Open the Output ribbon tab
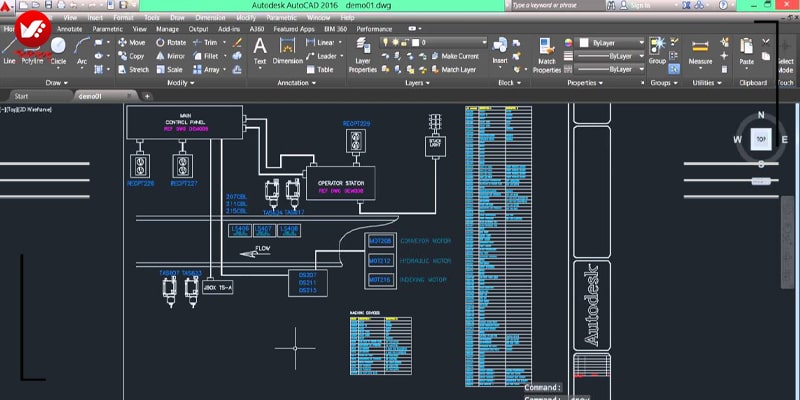The width and height of the screenshot is (800, 400). pyautogui.click(x=198, y=29)
